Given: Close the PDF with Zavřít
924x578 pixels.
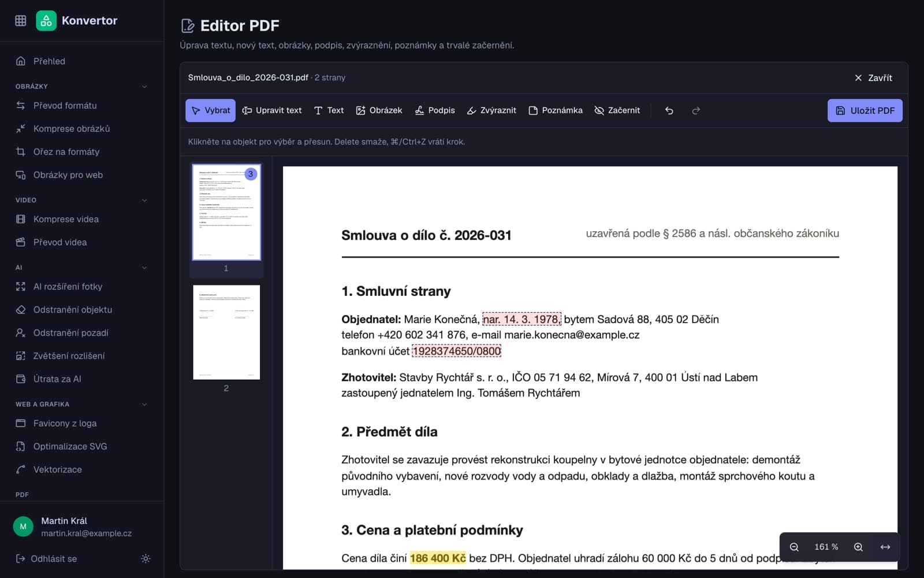Looking at the screenshot, I should (873, 78).
